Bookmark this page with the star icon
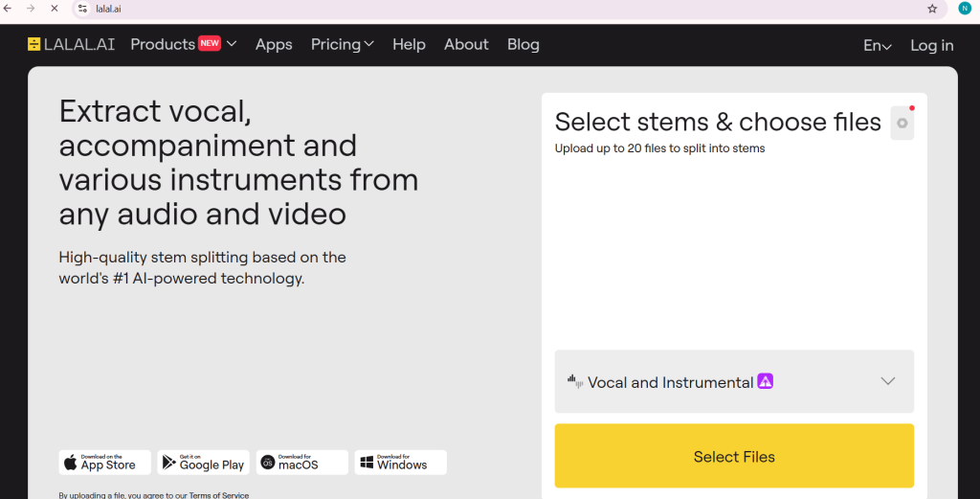Screen dimensions: 980x499 932,9
